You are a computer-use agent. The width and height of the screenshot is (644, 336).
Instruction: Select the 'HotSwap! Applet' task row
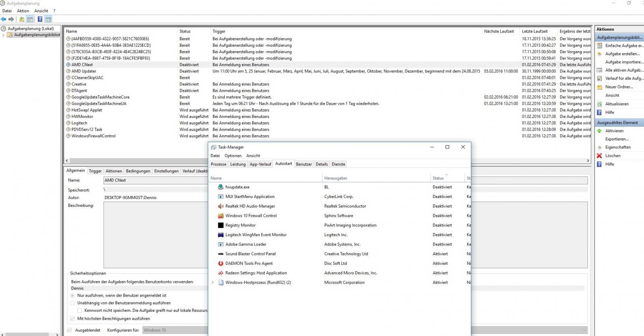327,110
